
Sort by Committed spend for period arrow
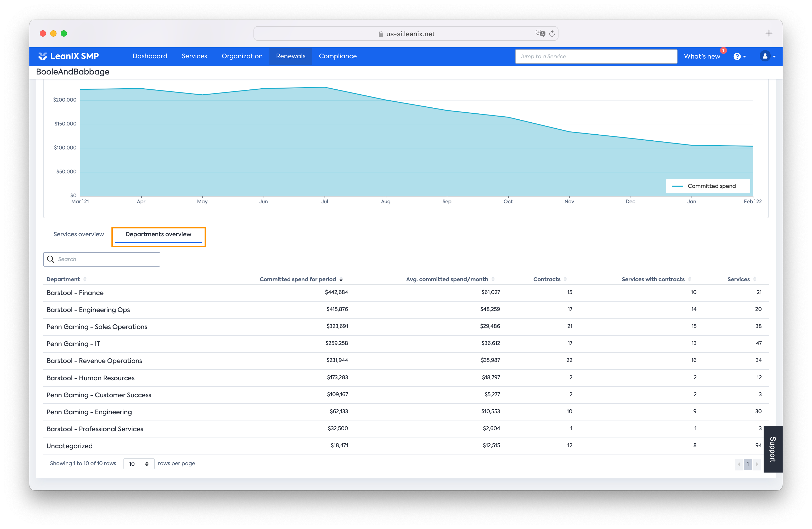click(x=341, y=279)
